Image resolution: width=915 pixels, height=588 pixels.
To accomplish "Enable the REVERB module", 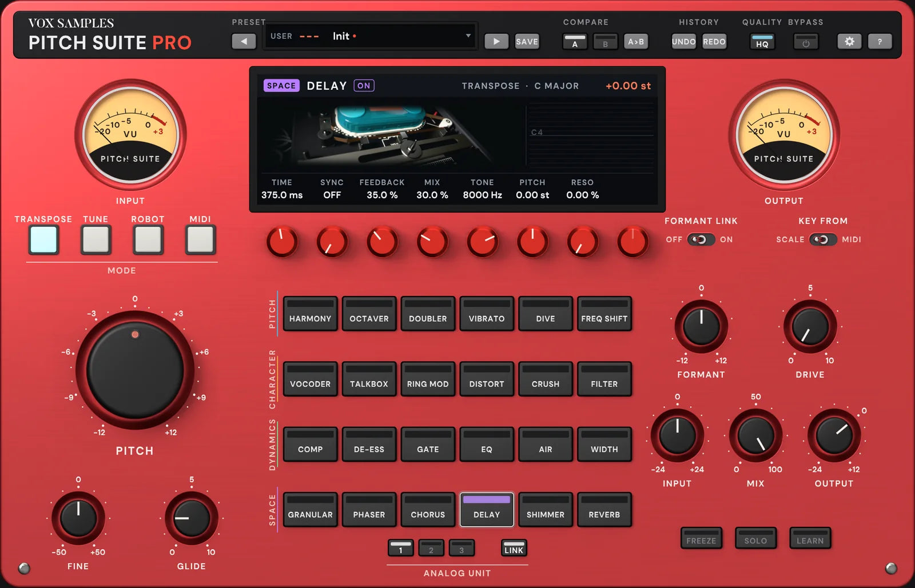I will point(604,509).
